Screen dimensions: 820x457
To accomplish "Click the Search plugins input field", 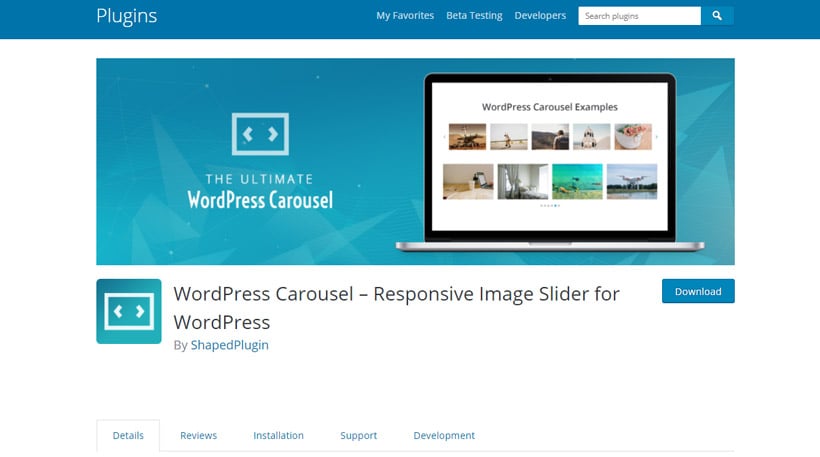I will [639, 16].
